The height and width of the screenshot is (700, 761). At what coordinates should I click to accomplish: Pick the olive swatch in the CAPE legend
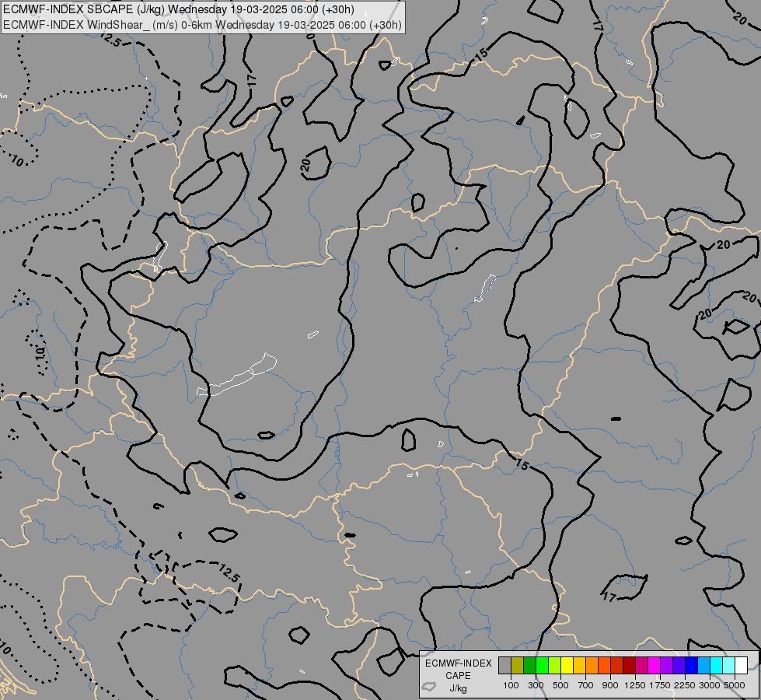(x=517, y=665)
